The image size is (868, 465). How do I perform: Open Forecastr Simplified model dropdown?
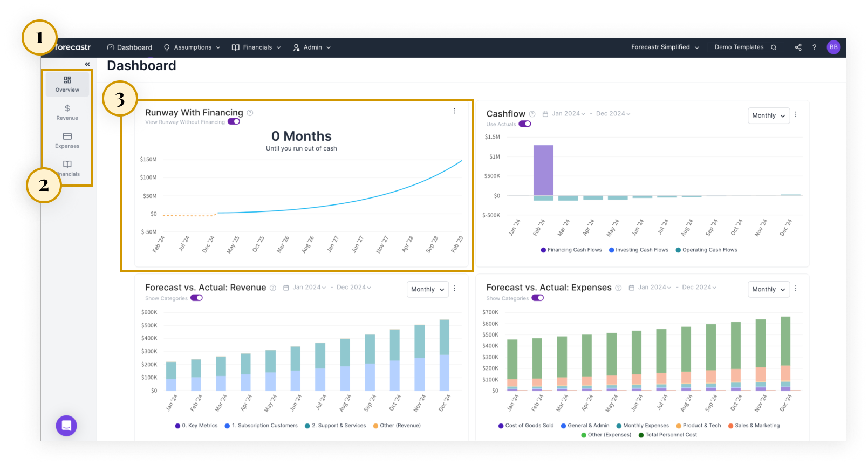click(665, 47)
